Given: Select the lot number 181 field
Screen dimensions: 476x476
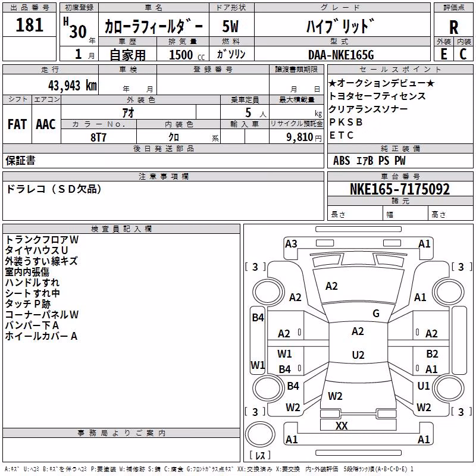Looking at the screenshot, I should click(29, 24).
